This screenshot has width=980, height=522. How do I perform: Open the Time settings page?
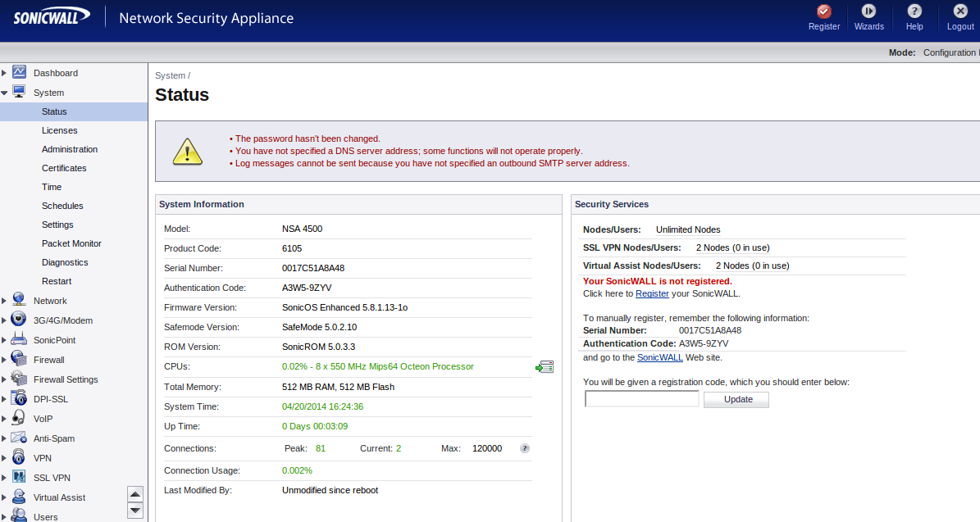(x=51, y=187)
